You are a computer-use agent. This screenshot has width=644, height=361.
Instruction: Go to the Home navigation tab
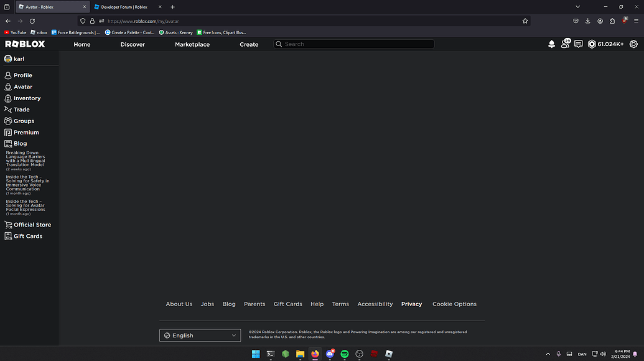pos(82,44)
